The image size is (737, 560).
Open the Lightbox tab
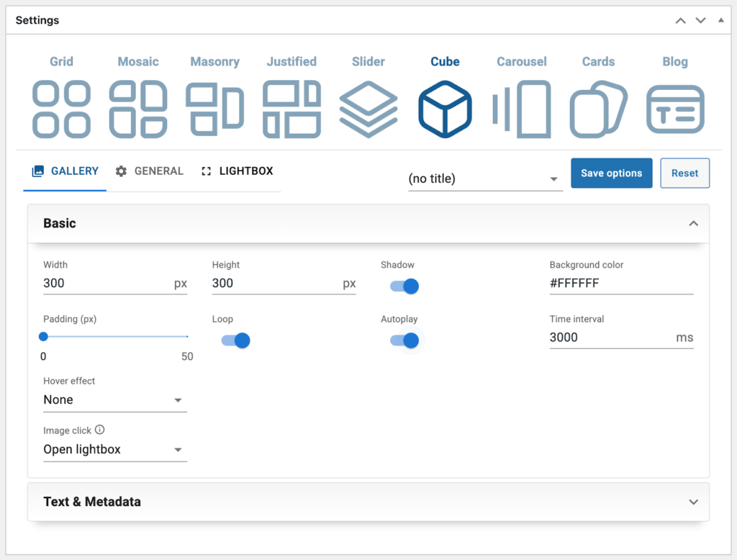(x=238, y=171)
